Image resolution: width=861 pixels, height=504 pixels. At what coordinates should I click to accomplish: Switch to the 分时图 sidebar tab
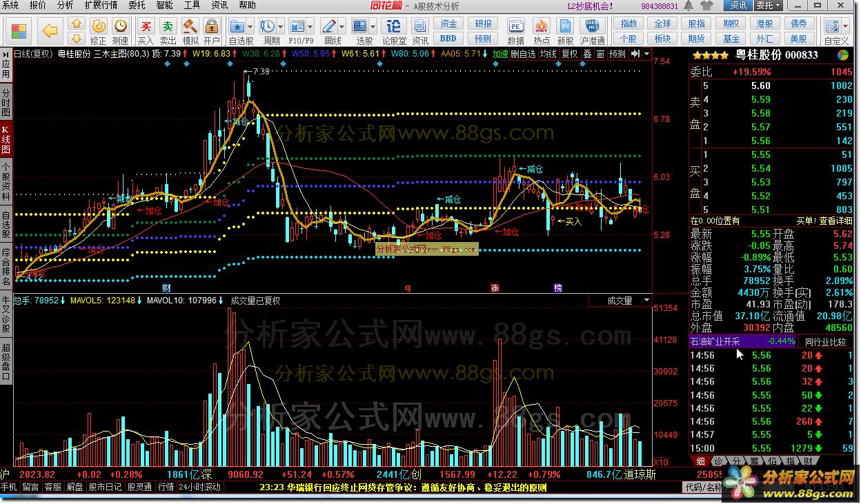click(x=6, y=103)
